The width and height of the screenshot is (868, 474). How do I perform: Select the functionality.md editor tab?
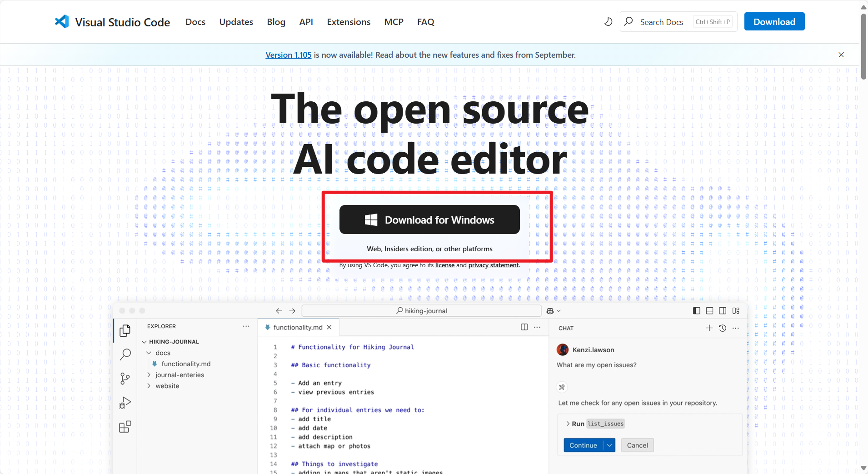(x=298, y=327)
